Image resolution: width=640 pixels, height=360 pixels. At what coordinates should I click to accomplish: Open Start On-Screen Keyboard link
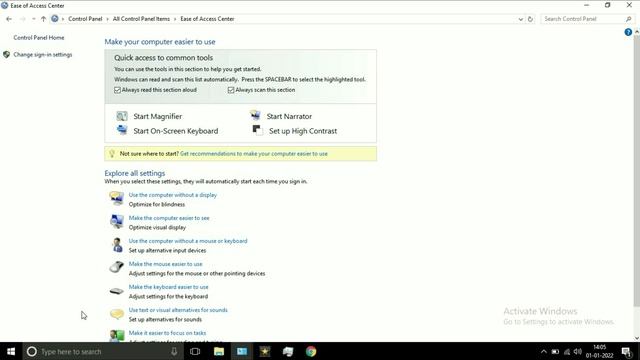(176, 131)
